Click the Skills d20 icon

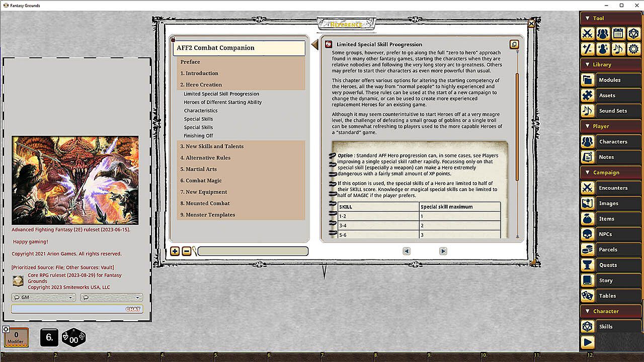coord(587,327)
